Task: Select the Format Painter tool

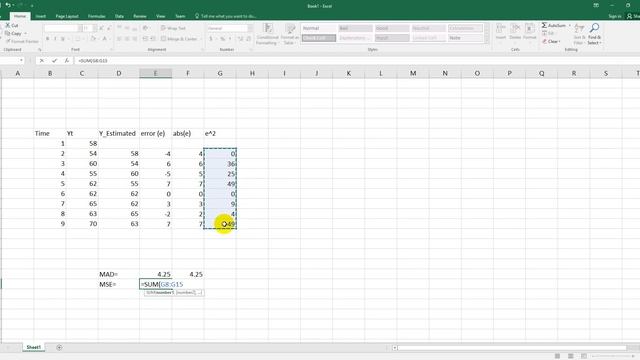Action: point(22,41)
